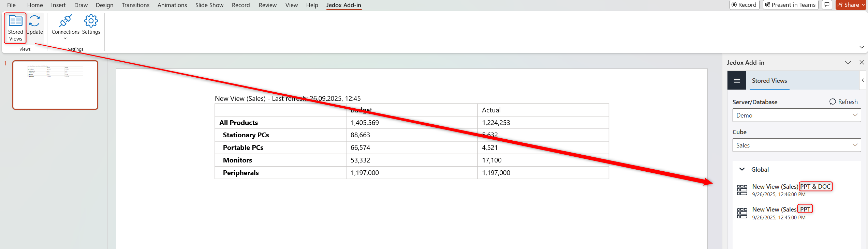
Task: Open Stored Views in the ribbon
Action: coord(15,28)
